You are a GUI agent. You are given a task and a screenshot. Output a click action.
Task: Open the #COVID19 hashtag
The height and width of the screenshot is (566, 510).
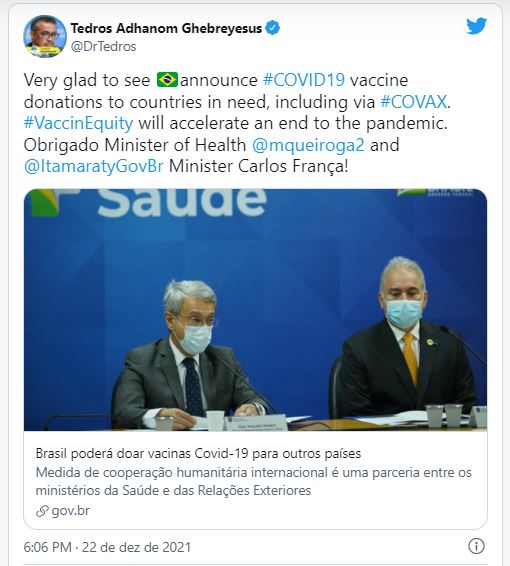(304, 80)
